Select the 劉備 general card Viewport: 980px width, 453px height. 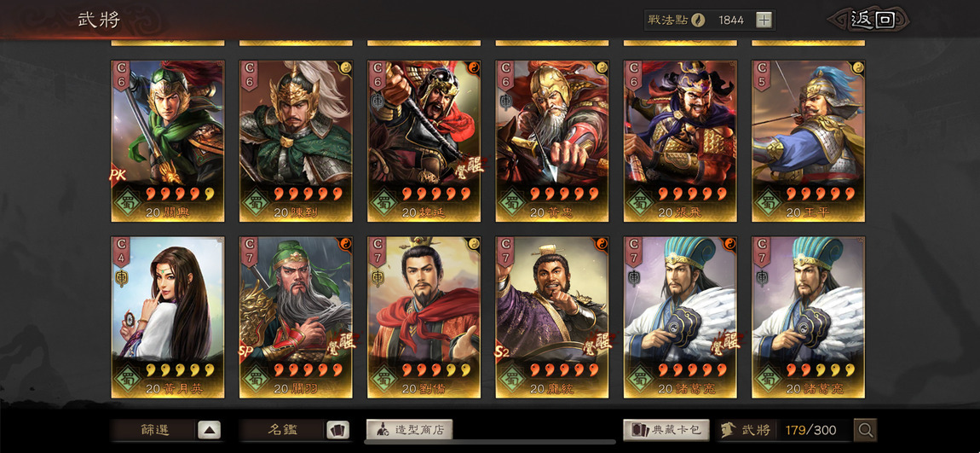(424, 317)
